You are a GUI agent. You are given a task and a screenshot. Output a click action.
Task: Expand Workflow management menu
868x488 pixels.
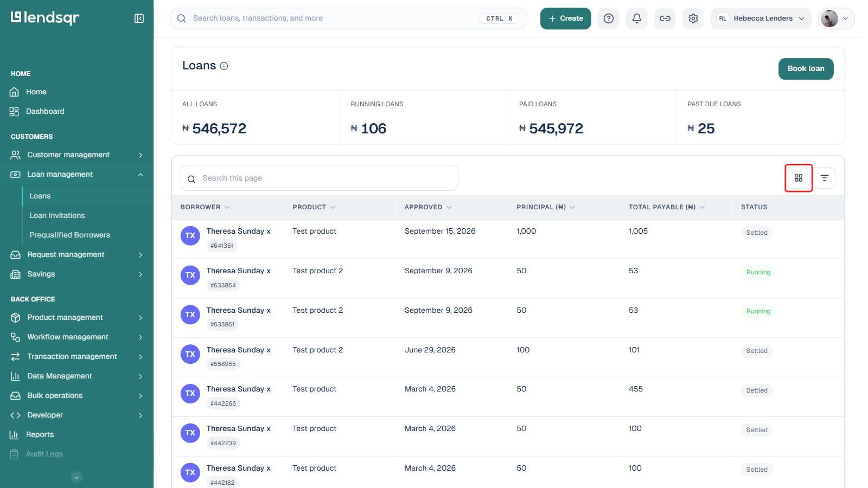click(x=76, y=337)
